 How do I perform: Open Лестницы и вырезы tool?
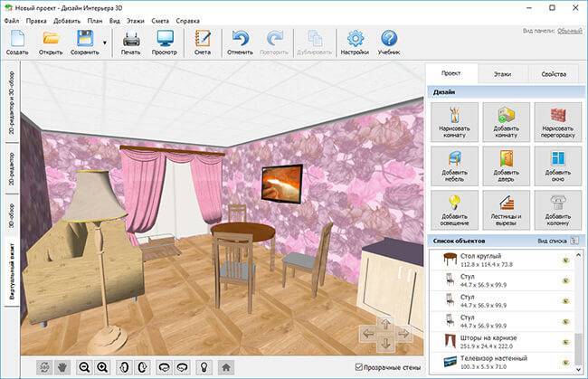(507, 211)
